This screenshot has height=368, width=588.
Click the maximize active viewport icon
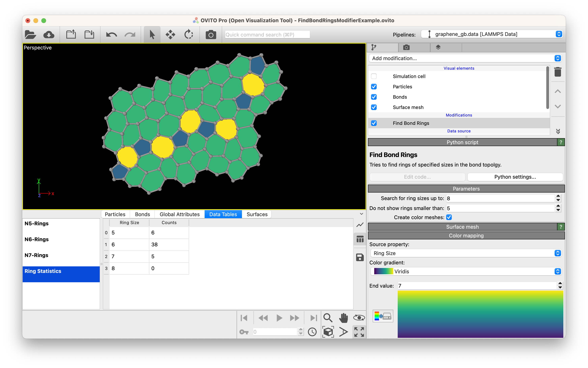pos(359,332)
